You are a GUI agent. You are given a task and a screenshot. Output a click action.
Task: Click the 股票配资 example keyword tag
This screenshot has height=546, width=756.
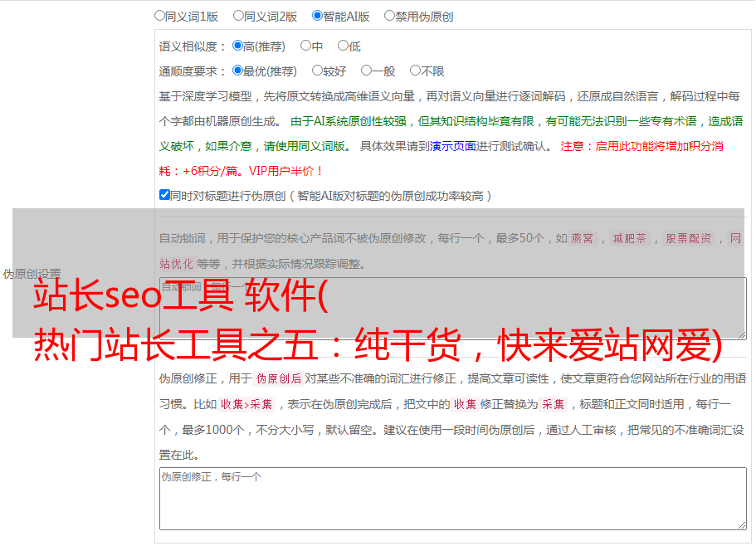tap(688, 238)
